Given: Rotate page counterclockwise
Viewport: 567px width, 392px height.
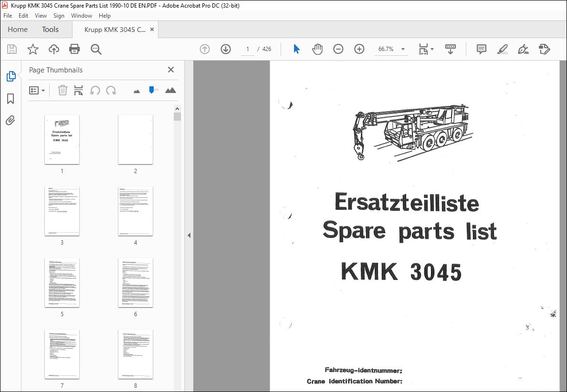Looking at the screenshot, I should 95,90.
